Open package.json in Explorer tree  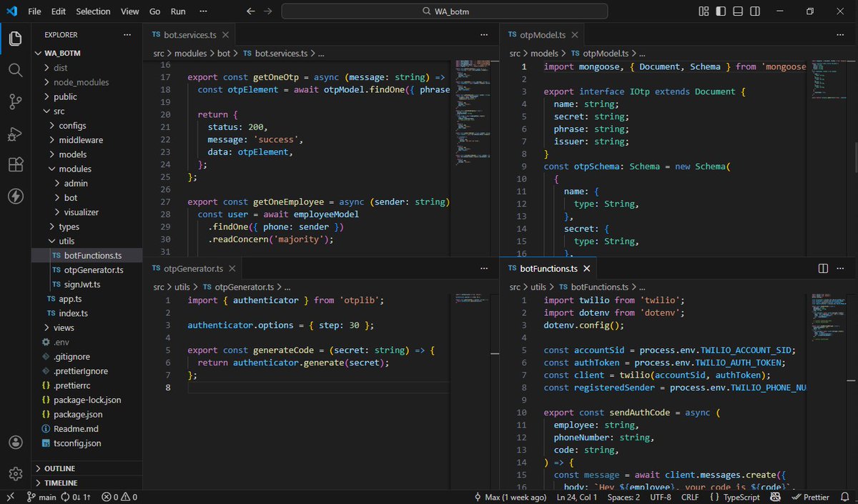pyautogui.click(x=87, y=414)
